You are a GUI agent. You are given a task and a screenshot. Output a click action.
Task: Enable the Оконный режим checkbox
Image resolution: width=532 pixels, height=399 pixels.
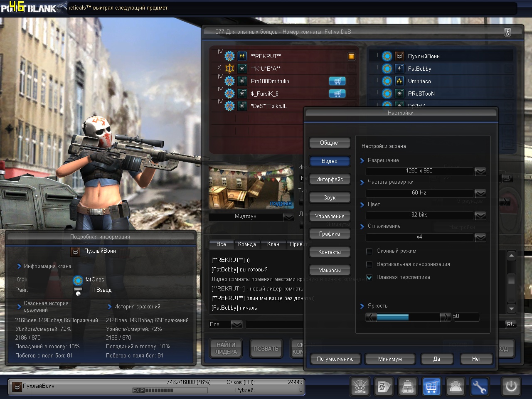(369, 251)
